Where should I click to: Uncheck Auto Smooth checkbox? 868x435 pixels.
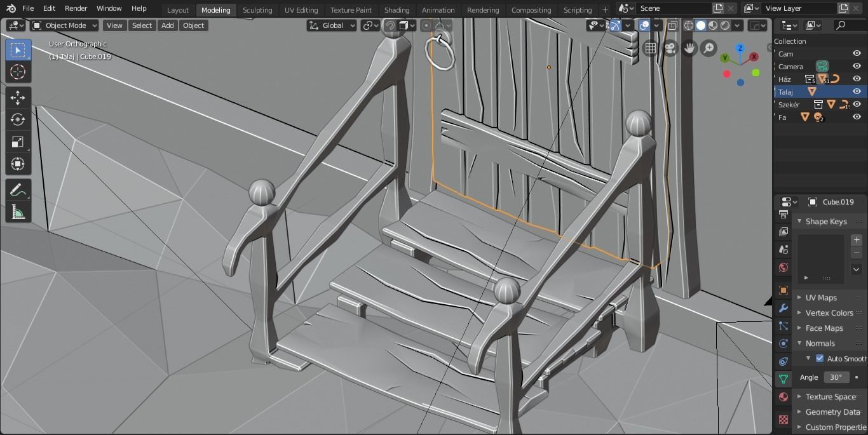click(x=820, y=359)
